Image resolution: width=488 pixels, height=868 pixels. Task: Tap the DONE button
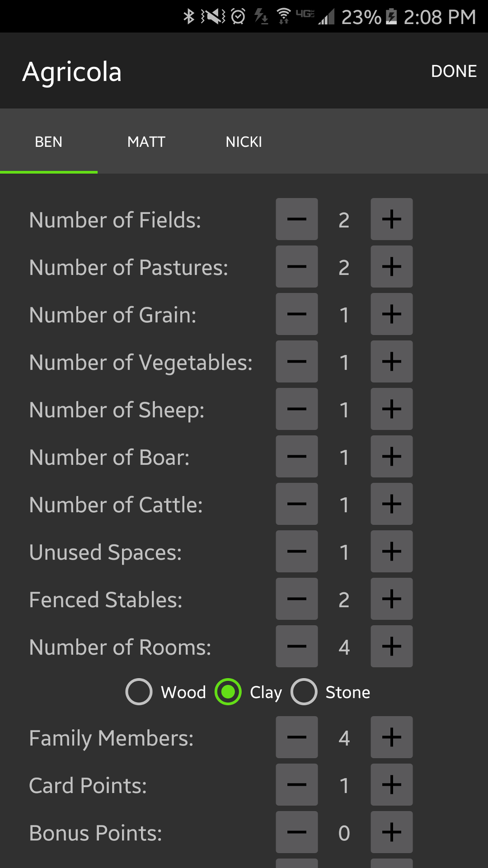pos(454,71)
